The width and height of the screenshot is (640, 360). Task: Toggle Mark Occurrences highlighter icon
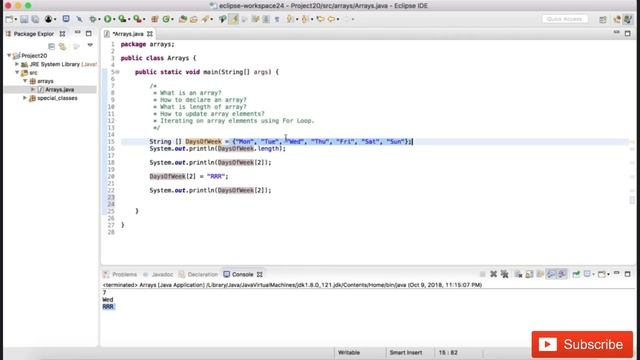pyautogui.click(x=233, y=19)
